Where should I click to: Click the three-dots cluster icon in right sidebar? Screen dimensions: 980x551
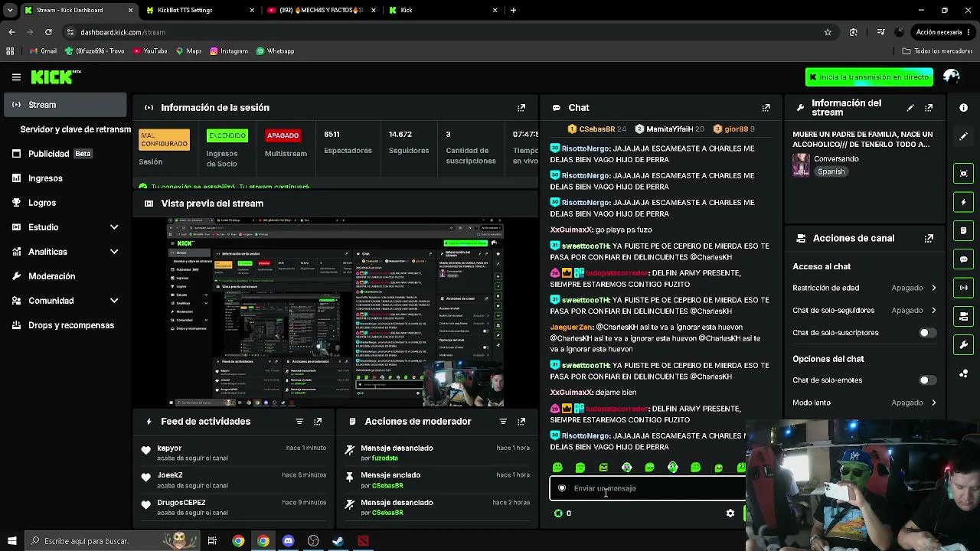click(964, 373)
